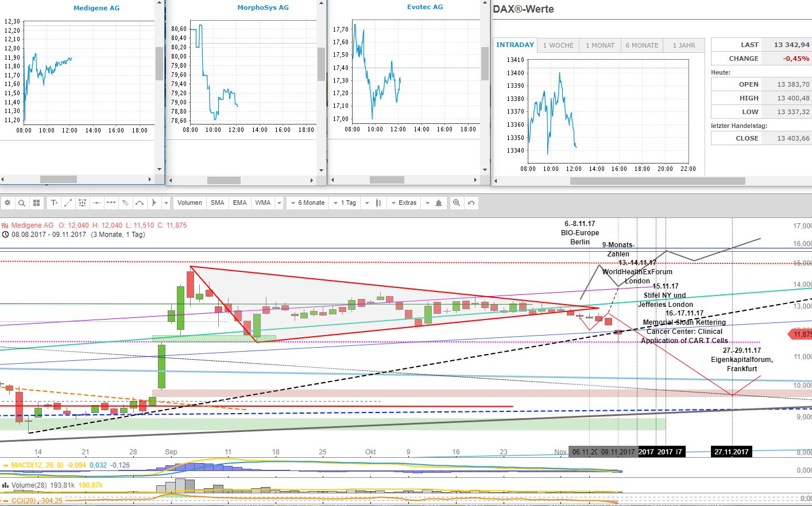The width and height of the screenshot is (812, 506).
Task: Expand the Extras menu dropdown
Action: pyautogui.click(x=404, y=203)
